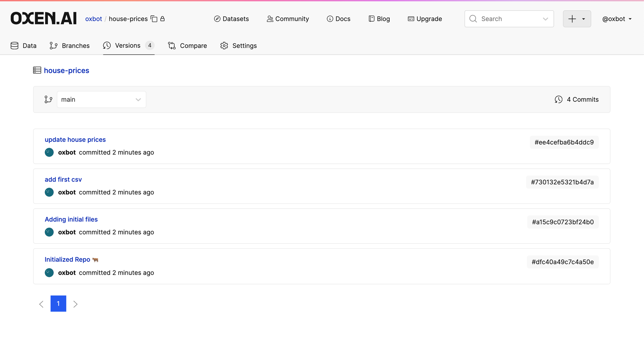Viewport: 644px width, 345px height.
Task: Click oxbot avatar on update house prices commit
Action: pyautogui.click(x=49, y=152)
